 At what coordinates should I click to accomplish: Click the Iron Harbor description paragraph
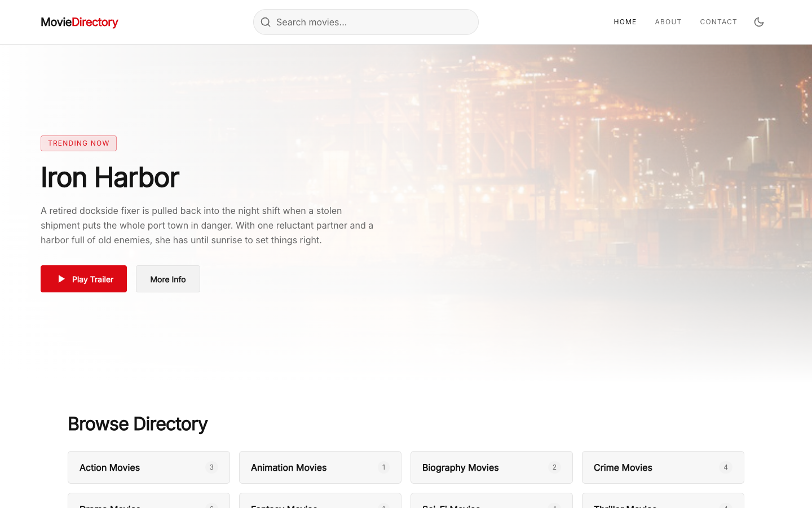(x=207, y=225)
